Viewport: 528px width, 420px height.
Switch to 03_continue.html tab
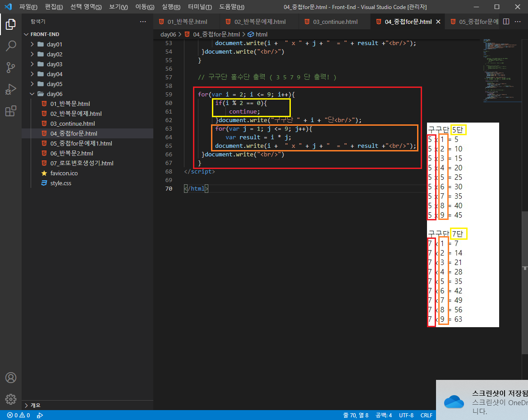[335, 22]
